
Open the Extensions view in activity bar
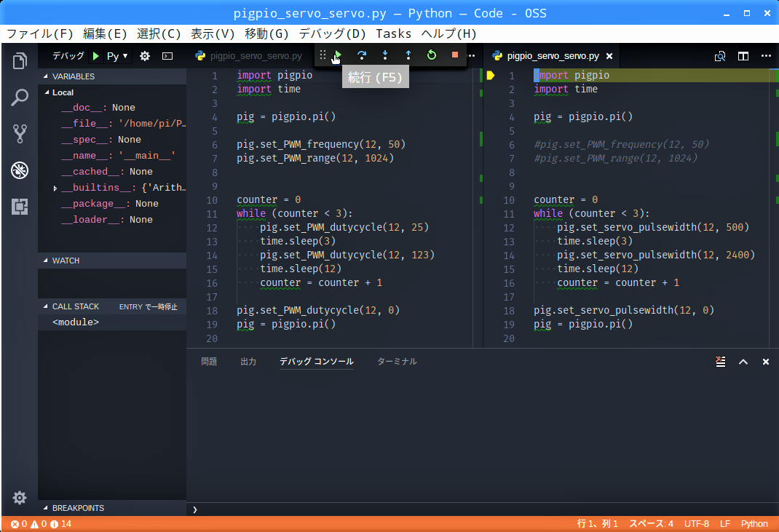20,206
